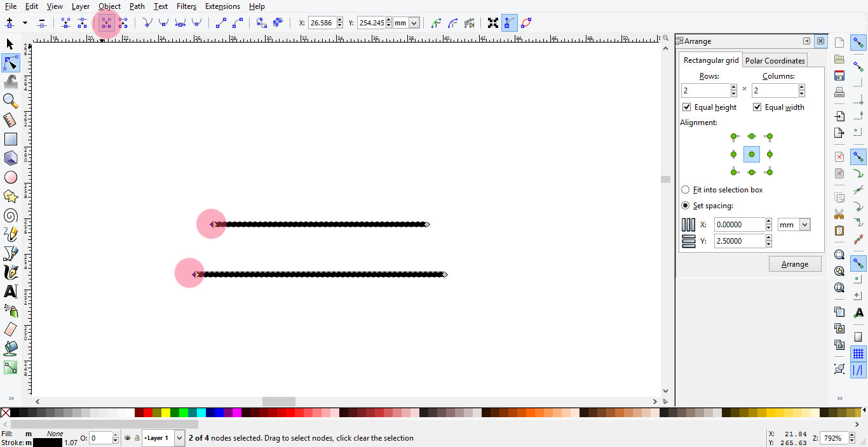Save document icon in commands bar
868x447 pixels.
point(839,76)
